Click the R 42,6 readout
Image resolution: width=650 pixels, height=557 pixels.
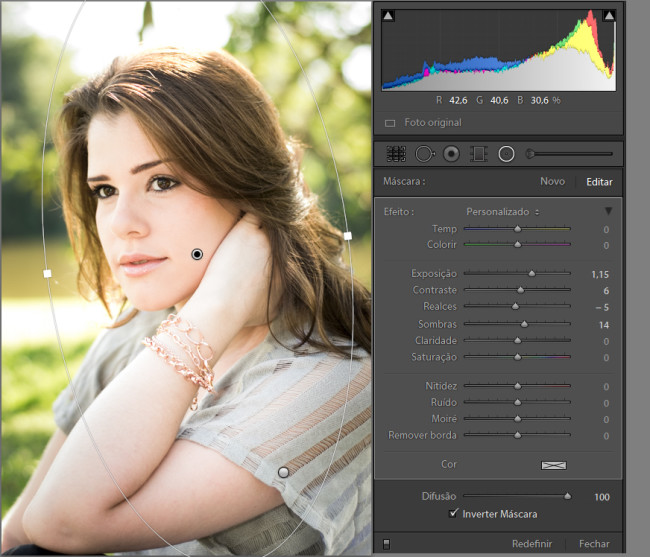(x=451, y=100)
